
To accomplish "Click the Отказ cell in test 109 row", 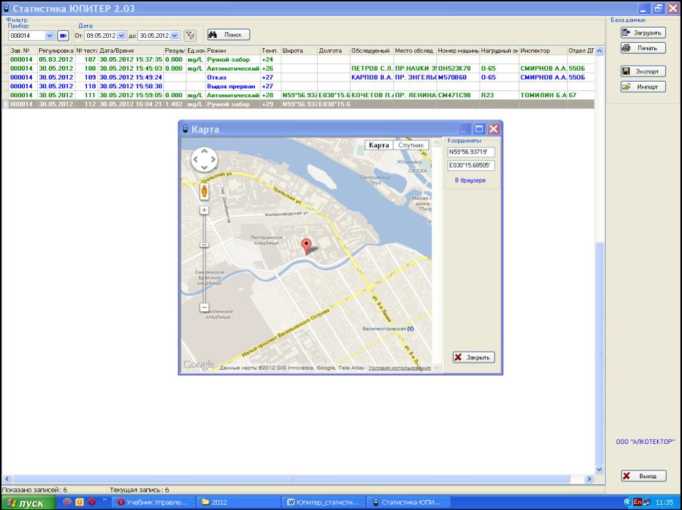I will [233, 77].
